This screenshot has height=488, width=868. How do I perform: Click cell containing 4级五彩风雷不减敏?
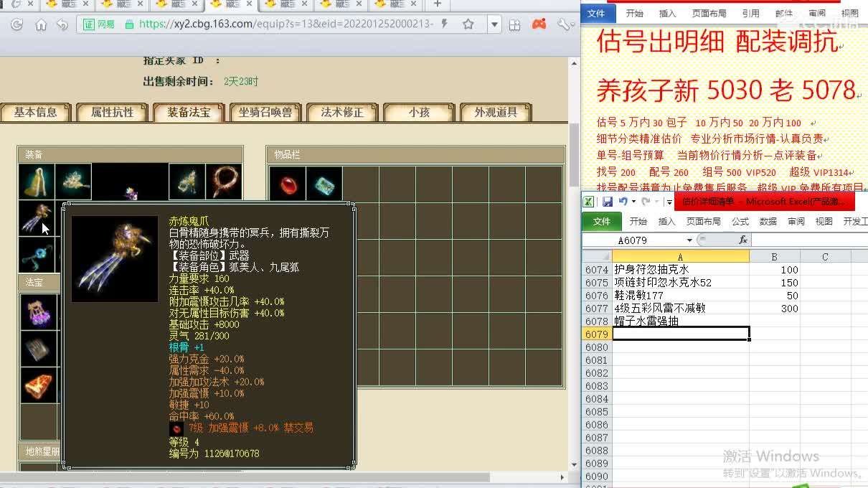click(681, 309)
